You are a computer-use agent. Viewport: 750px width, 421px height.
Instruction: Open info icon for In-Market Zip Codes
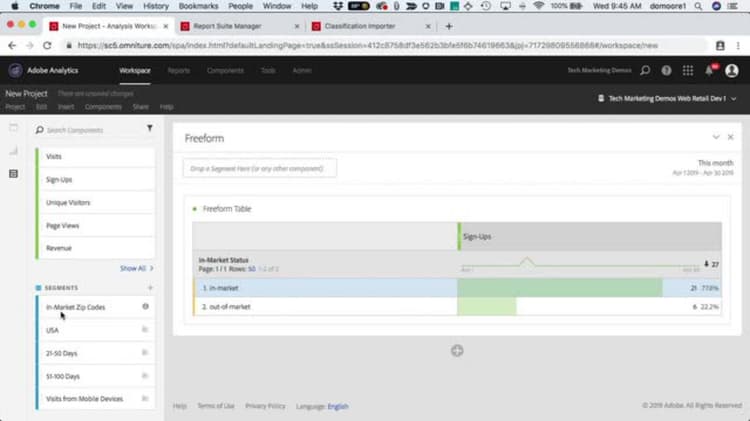click(x=145, y=307)
